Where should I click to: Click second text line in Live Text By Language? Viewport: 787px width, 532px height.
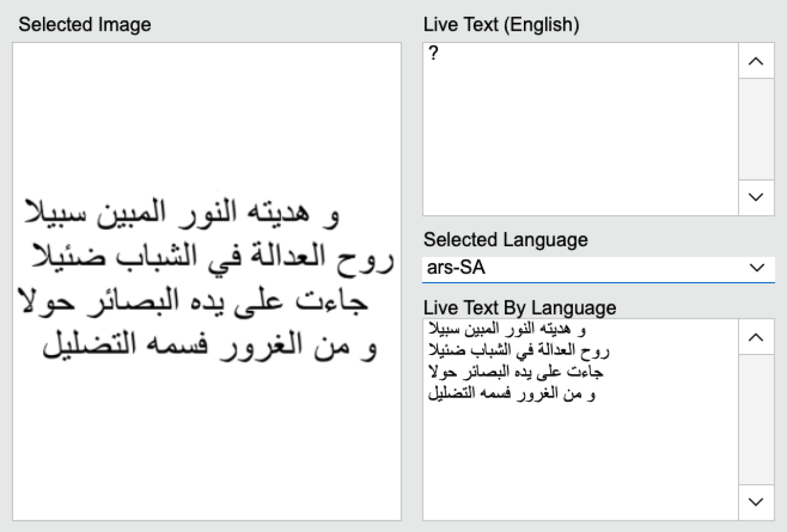click(x=517, y=351)
